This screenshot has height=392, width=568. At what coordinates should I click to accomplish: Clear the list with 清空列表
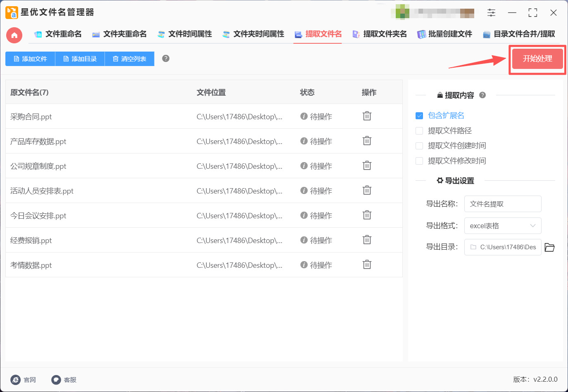pyautogui.click(x=129, y=59)
